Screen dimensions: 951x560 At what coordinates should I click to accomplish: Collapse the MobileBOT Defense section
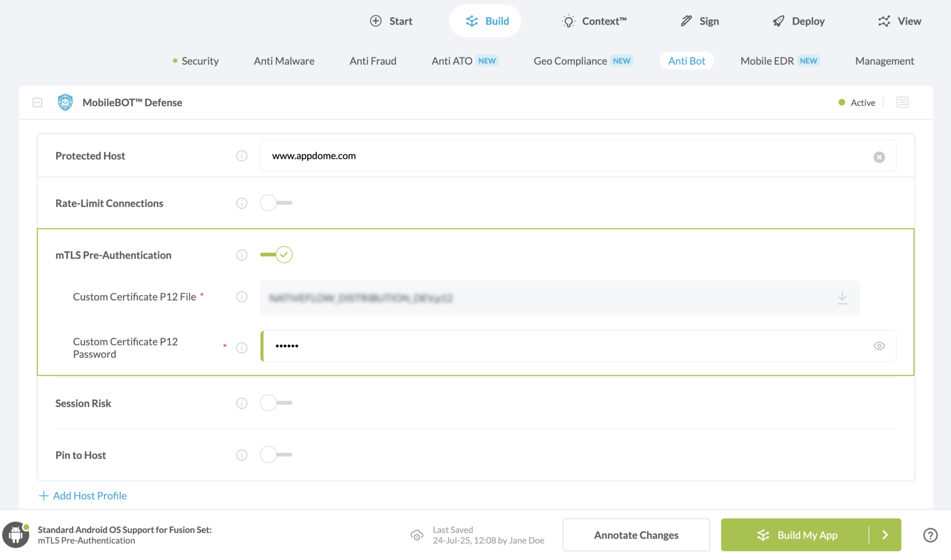pos(37,102)
